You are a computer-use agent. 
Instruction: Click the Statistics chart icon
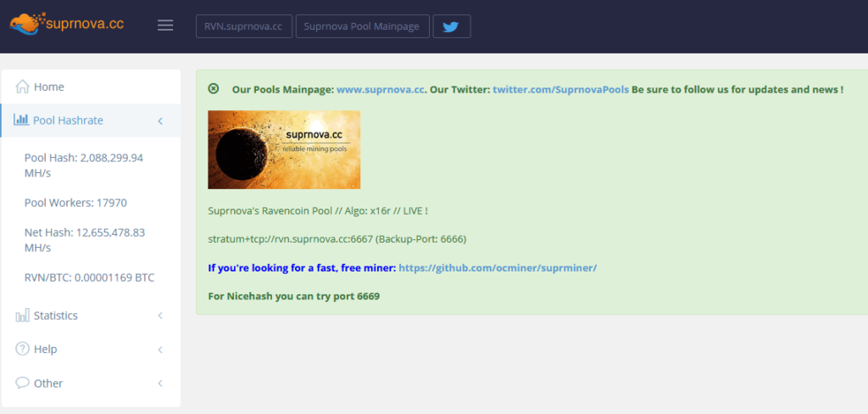tap(22, 316)
